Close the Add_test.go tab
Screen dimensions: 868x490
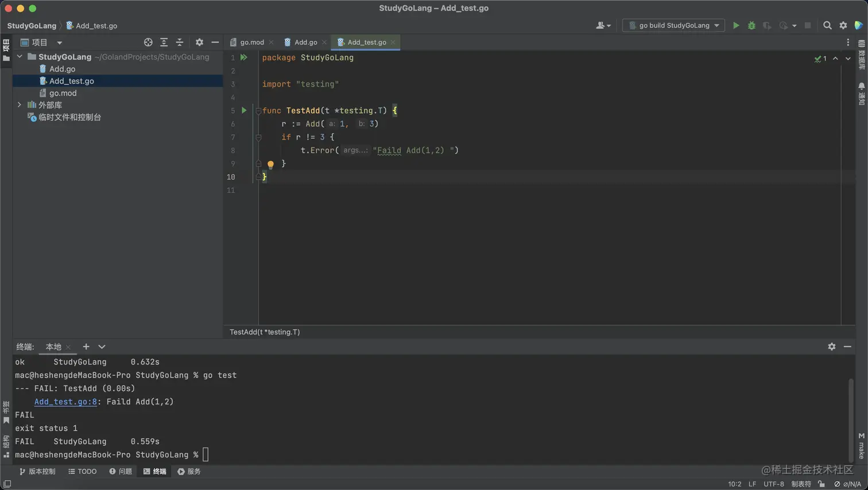click(393, 42)
